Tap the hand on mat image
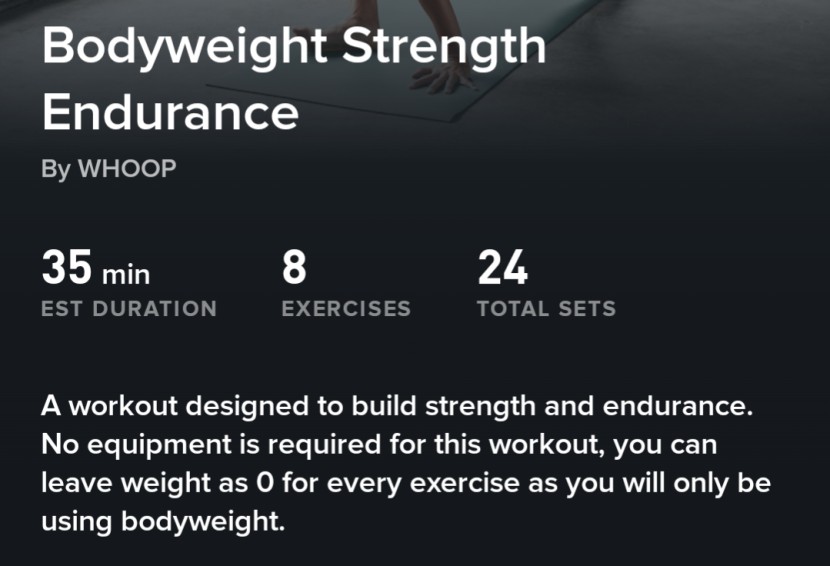 click(445, 78)
